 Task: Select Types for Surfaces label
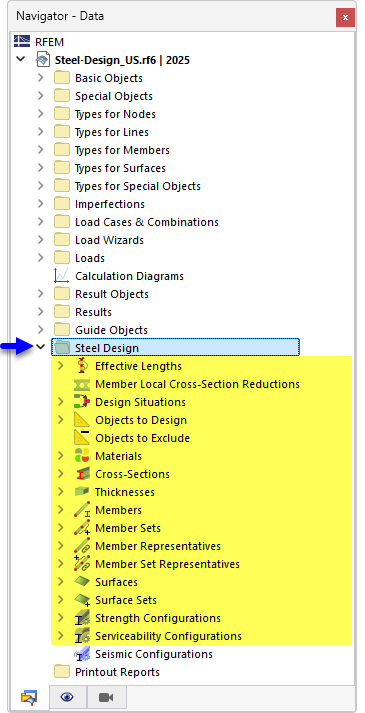(120, 168)
